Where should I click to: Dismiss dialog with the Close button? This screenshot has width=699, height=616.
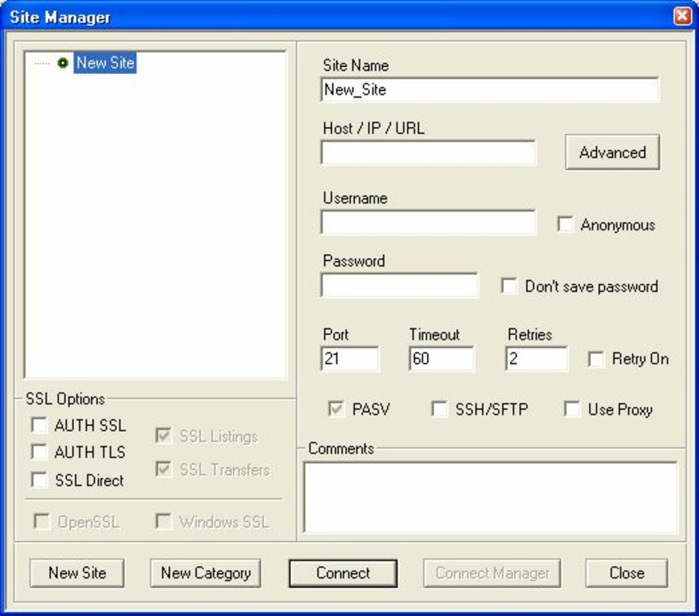[627, 573]
